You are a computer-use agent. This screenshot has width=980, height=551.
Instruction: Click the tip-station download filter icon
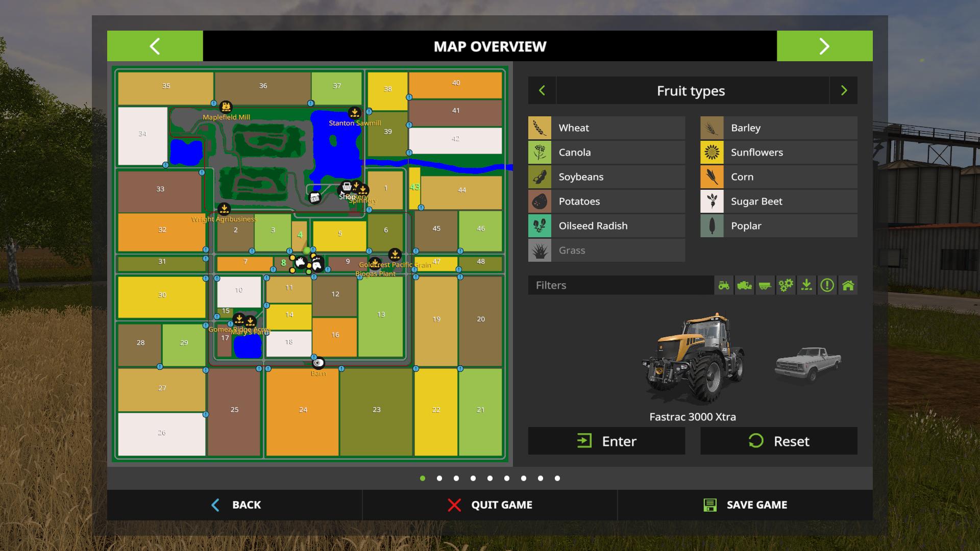[806, 285]
